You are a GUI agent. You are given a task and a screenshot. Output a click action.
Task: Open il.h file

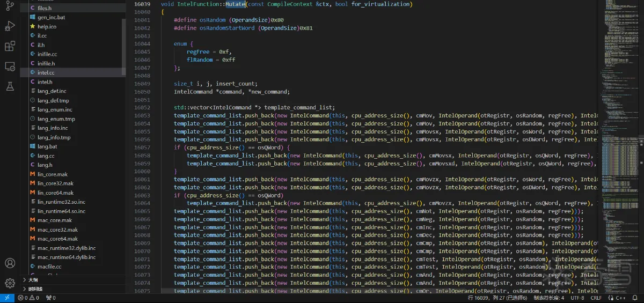coord(73,45)
